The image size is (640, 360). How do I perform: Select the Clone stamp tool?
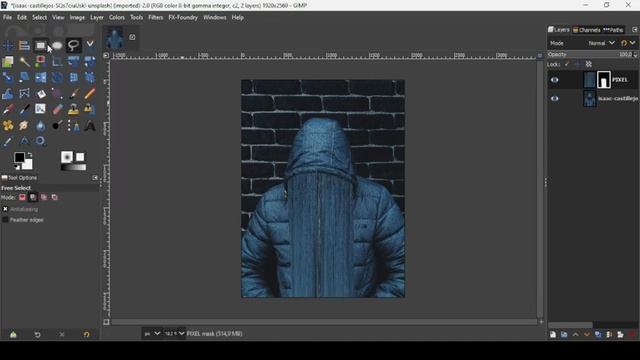(73, 109)
